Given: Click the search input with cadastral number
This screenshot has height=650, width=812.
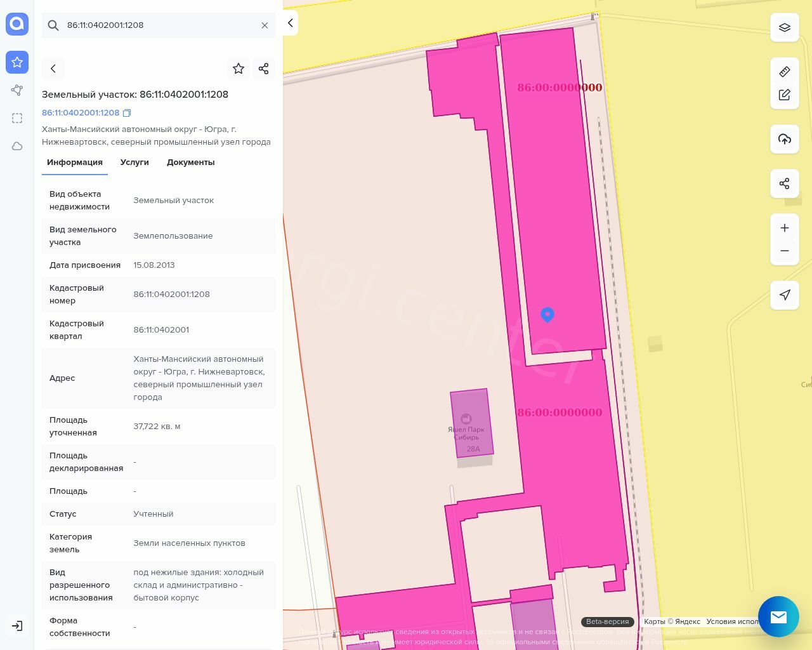Looking at the screenshot, I should point(159,25).
